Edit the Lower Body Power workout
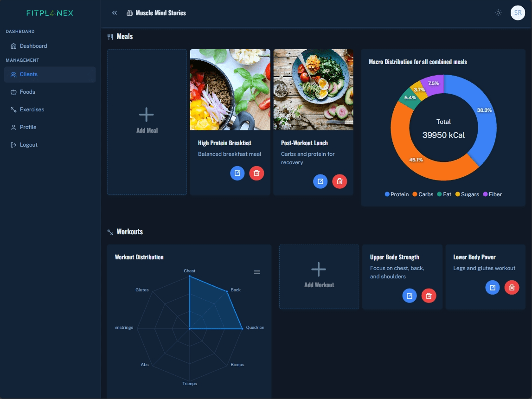Screen dimensions: 532x399 (x=493, y=288)
